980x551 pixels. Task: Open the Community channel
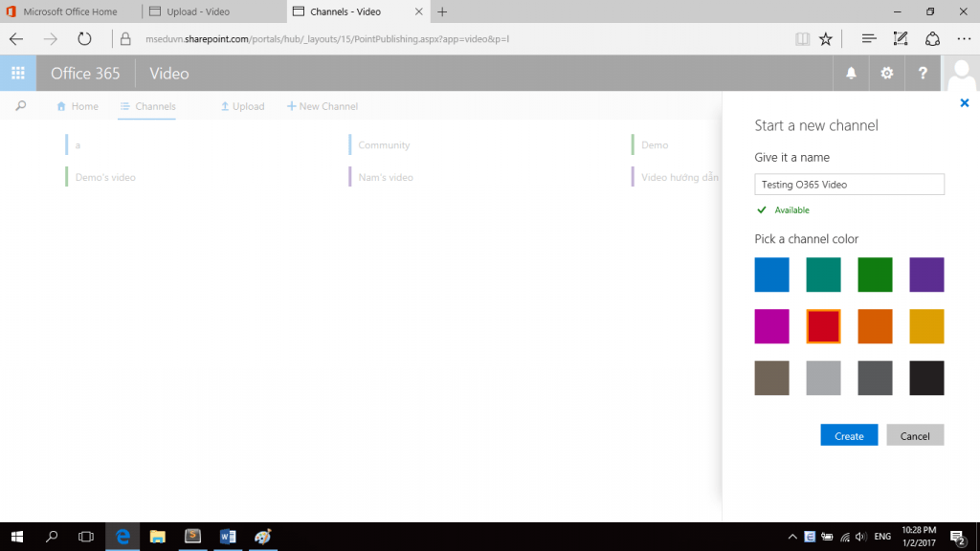pyautogui.click(x=384, y=145)
